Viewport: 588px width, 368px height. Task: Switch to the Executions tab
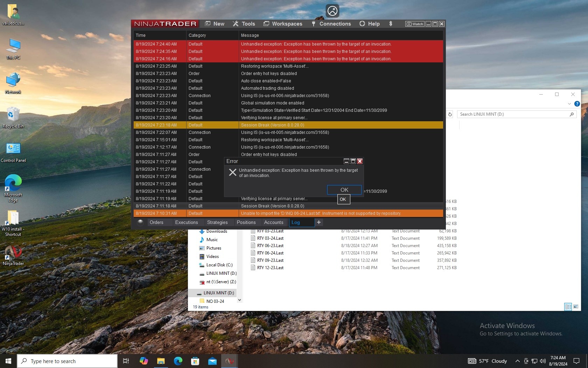187,223
